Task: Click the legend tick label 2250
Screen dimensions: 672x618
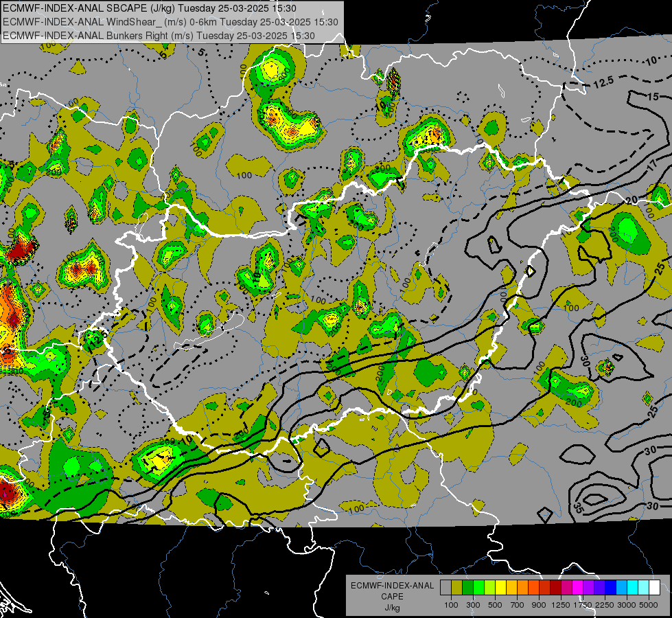Action: click(605, 605)
